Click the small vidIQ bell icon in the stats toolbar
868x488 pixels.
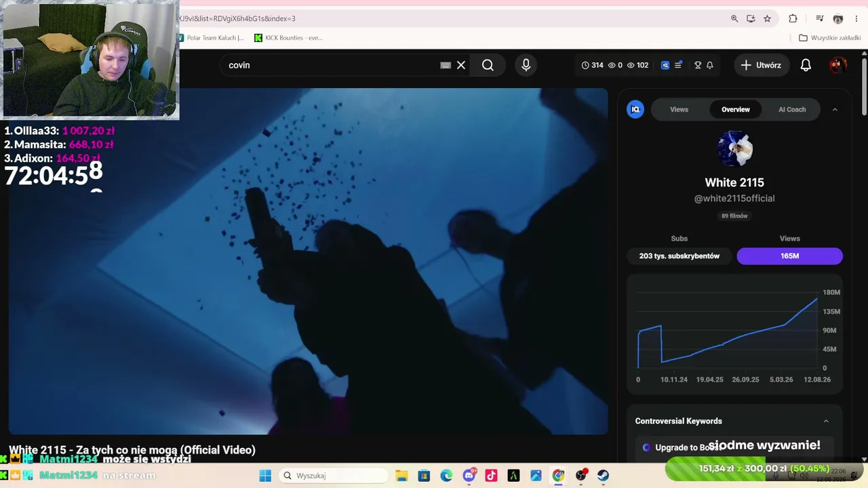click(x=710, y=65)
